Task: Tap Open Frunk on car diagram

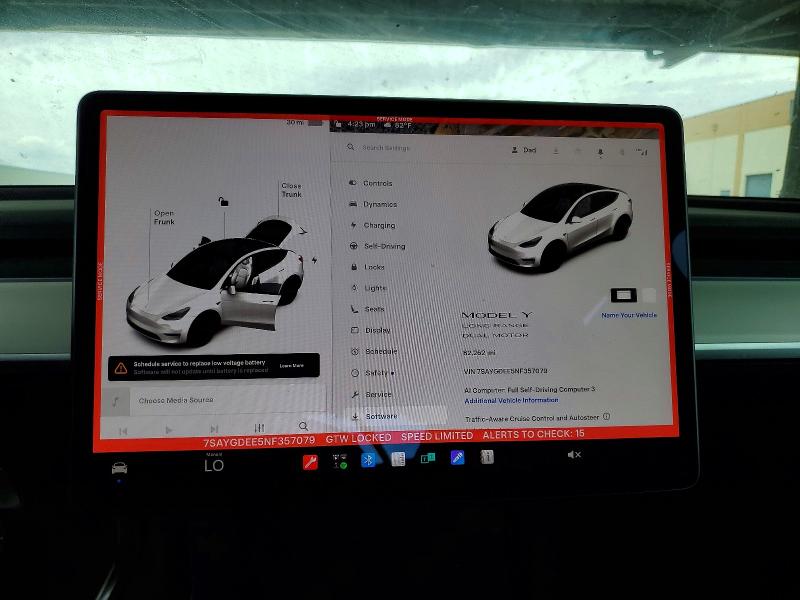Action: 164,217
